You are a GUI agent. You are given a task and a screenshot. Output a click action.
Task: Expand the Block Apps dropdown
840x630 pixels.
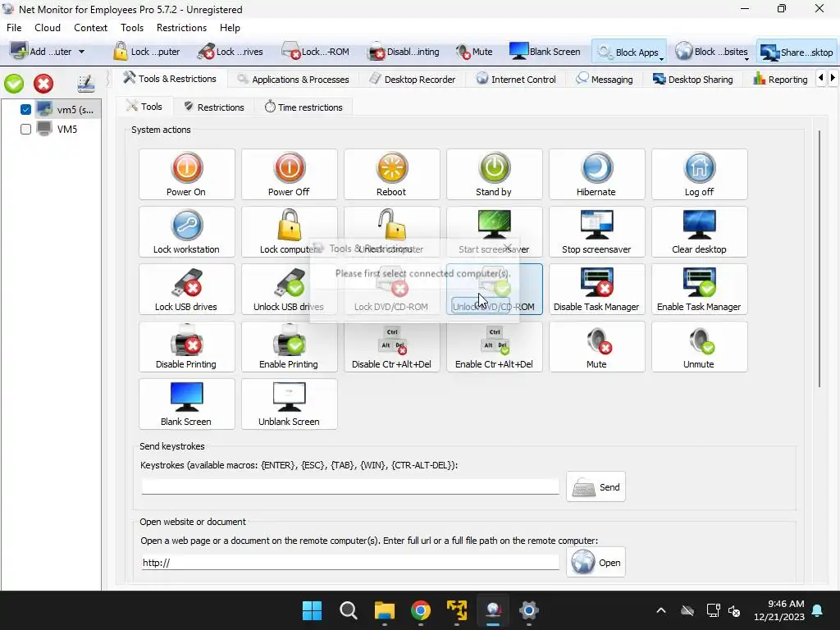click(x=662, y=58)
